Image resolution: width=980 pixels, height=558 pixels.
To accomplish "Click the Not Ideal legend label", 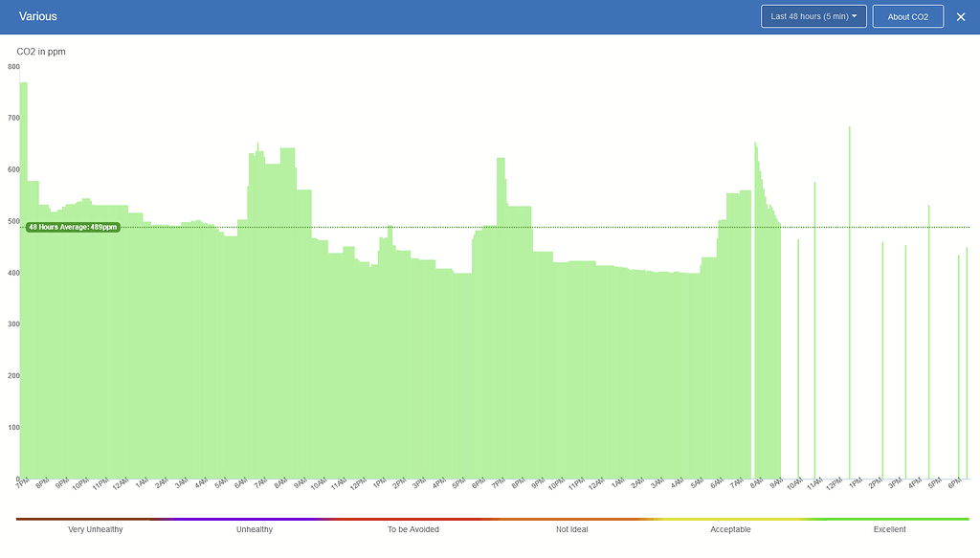I will click(572, 529).
